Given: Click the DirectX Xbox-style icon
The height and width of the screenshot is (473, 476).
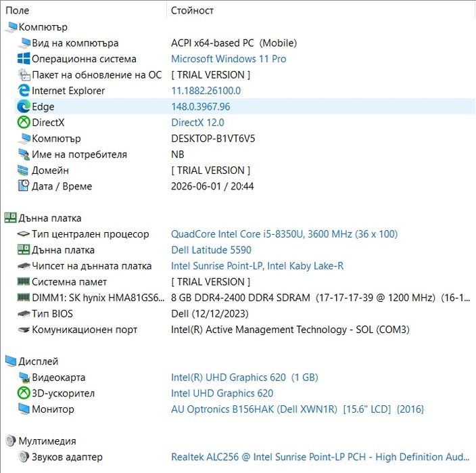Looking at the screenshot, I should 24,122.
